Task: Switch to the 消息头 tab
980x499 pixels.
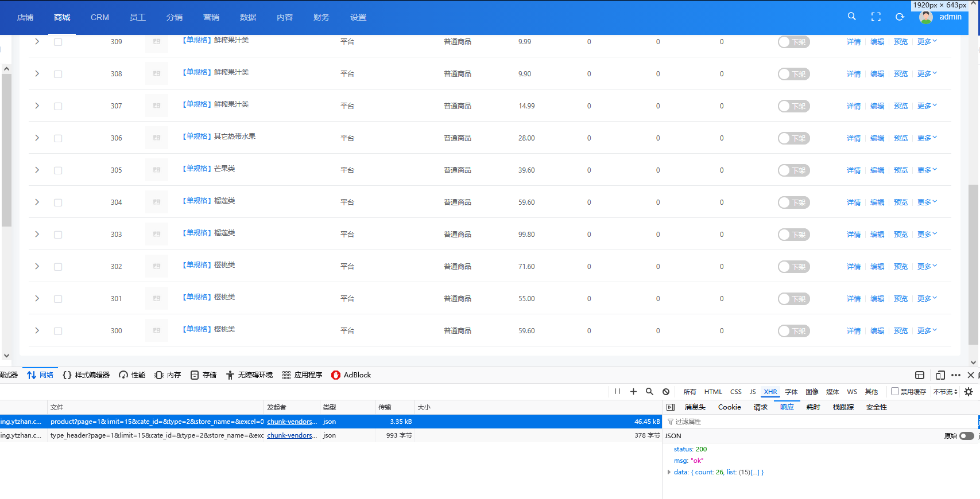Action: [x=695, y=407]
